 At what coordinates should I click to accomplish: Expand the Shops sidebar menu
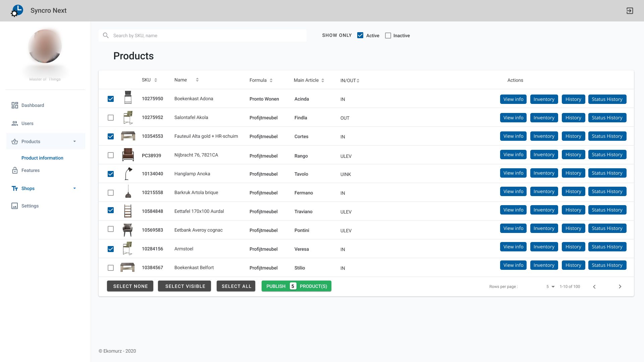74,188
